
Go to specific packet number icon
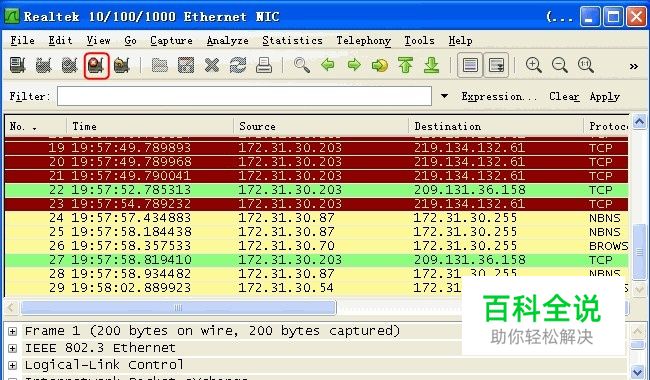(380, 65)
